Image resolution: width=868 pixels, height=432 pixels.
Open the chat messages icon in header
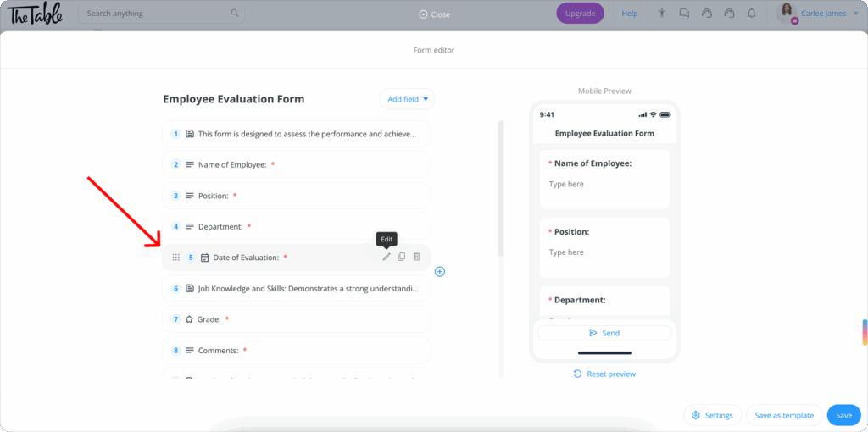pos(684,14)
